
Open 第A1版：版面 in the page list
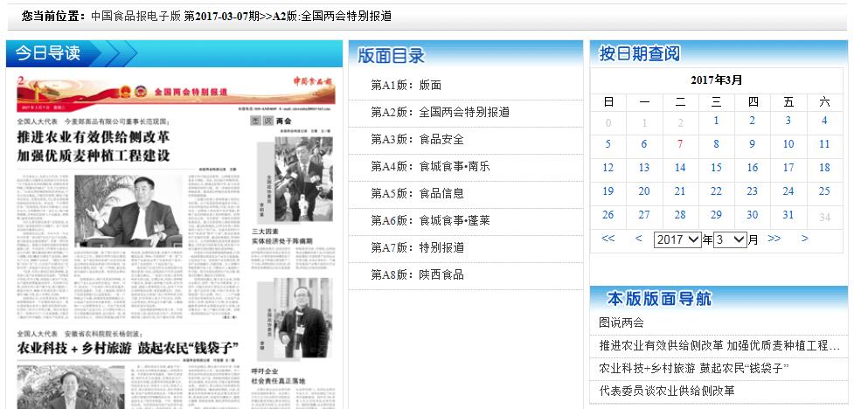click(406, 86)
